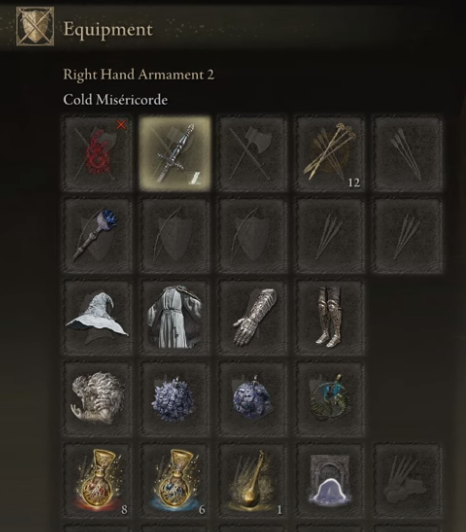Select the pale stone face talisman
The height and width of the screenshot is (532, 466).
pyautogui.click(x=97, y=399)
